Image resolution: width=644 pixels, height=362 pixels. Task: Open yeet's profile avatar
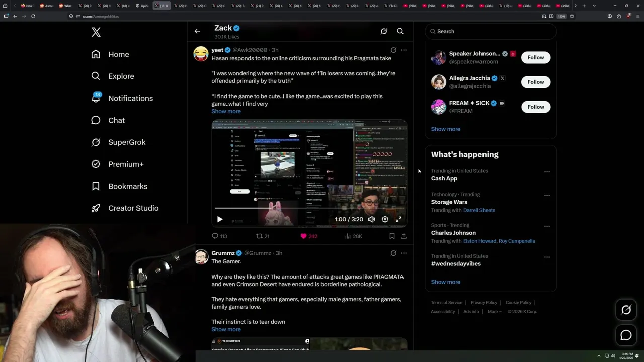201,54
